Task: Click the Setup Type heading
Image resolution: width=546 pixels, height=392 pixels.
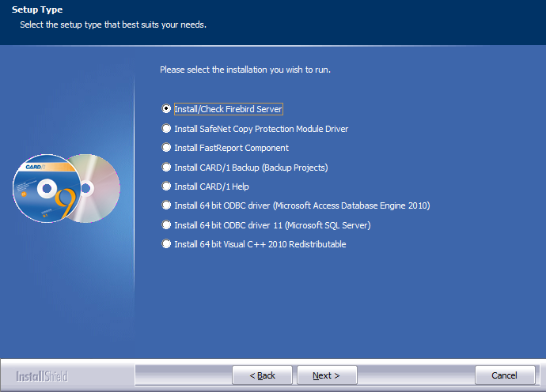Action: [37, 9]
